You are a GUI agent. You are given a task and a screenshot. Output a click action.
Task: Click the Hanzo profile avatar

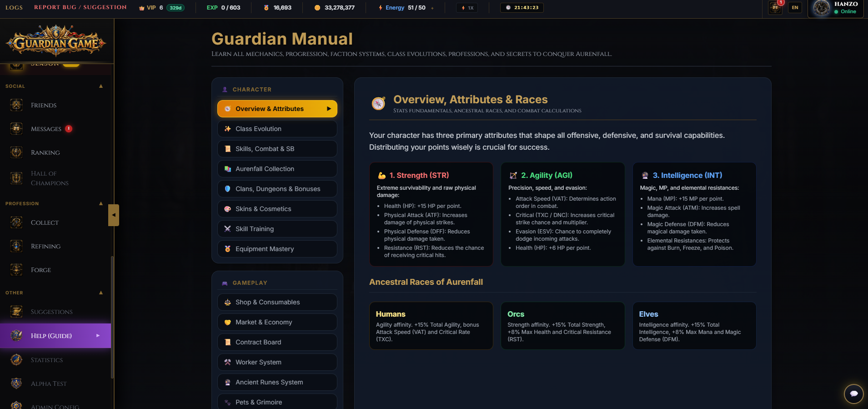822,8
